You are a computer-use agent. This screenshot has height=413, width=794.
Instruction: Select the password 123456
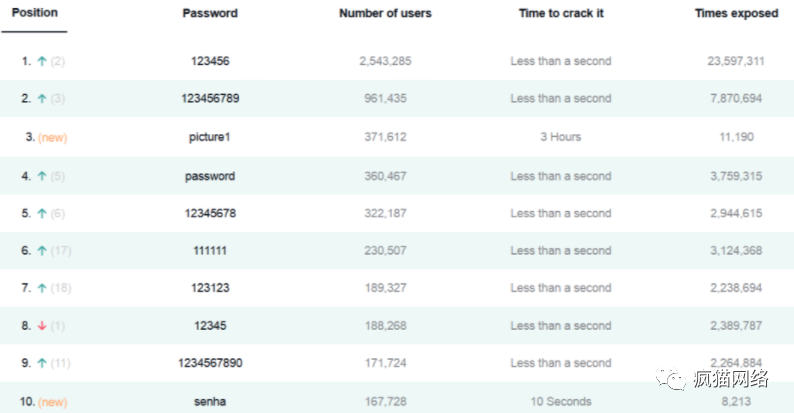210,61
